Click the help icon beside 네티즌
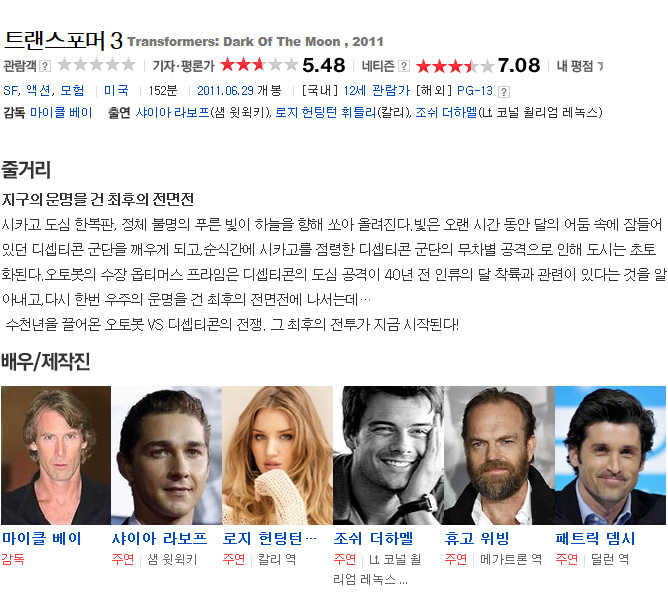Image resolution: width=668 pixels, height=609 pixels. point(404,66)
